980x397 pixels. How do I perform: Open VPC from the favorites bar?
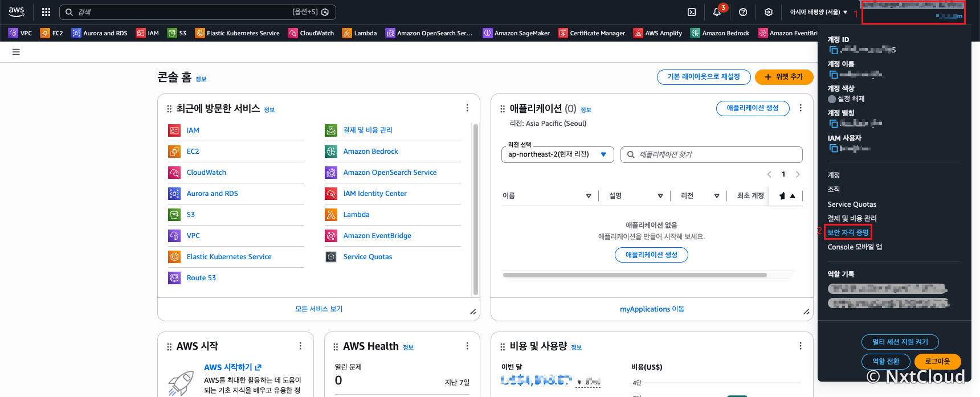click(x=21, y=33)
